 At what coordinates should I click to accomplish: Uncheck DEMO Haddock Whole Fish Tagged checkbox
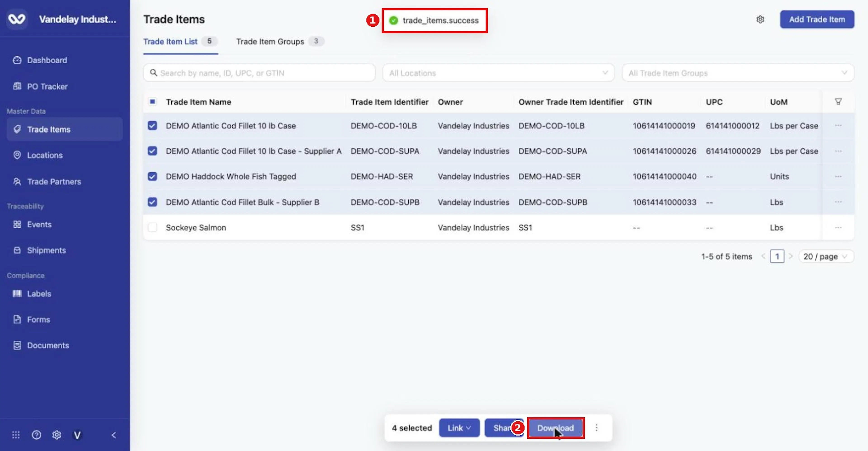pyautogui.click(x=152, y=176)
